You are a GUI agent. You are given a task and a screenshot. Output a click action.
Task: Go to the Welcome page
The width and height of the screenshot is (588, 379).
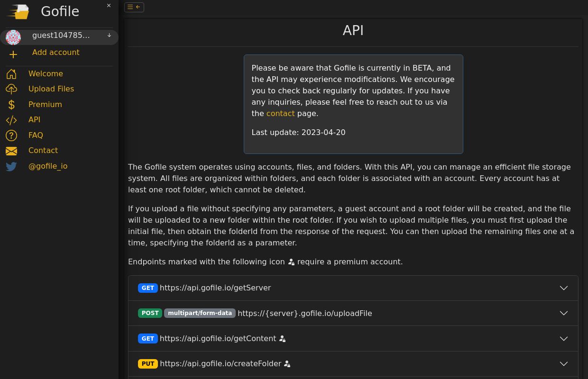click(46, 74)
